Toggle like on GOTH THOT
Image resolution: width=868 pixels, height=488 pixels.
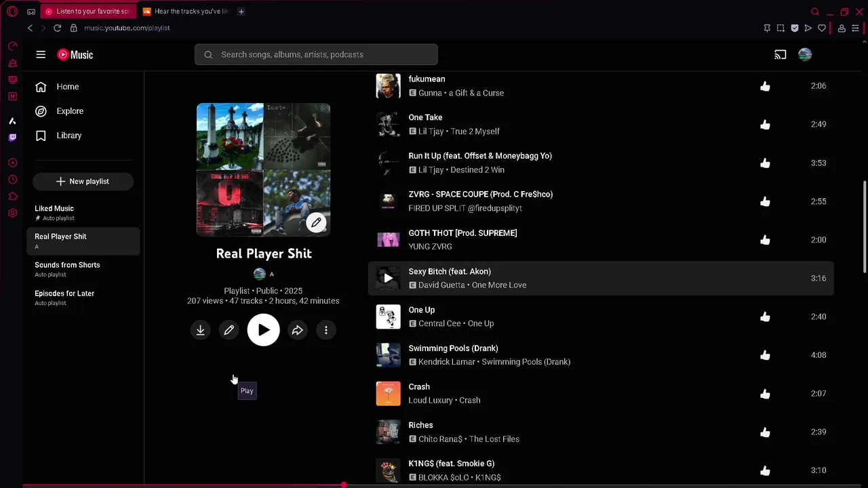[765, 240]
